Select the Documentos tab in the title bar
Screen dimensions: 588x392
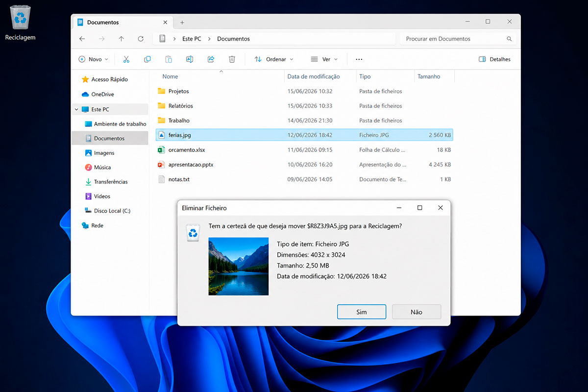coord(122,23)
